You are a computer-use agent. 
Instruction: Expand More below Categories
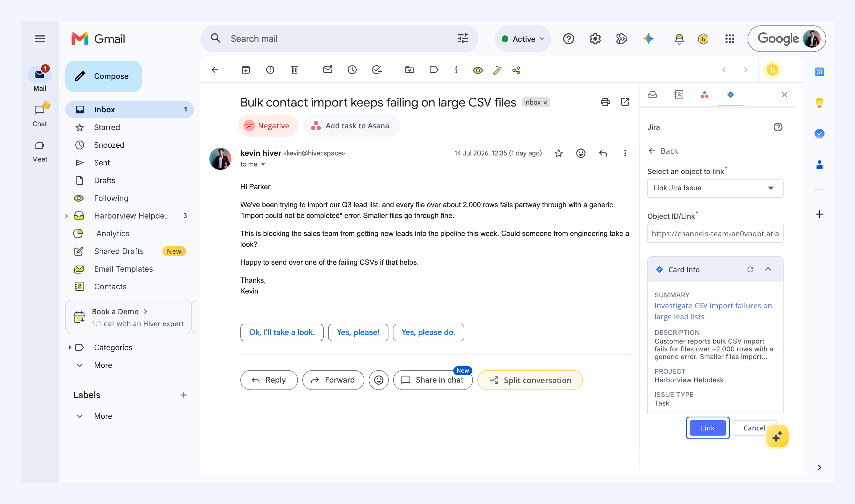coord(103,365)
